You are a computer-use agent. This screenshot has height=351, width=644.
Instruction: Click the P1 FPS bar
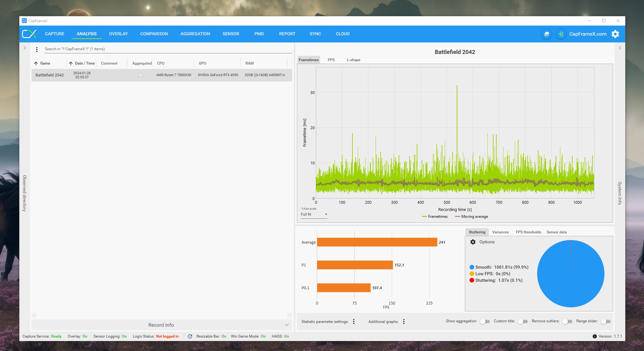(x=355, y=265)
